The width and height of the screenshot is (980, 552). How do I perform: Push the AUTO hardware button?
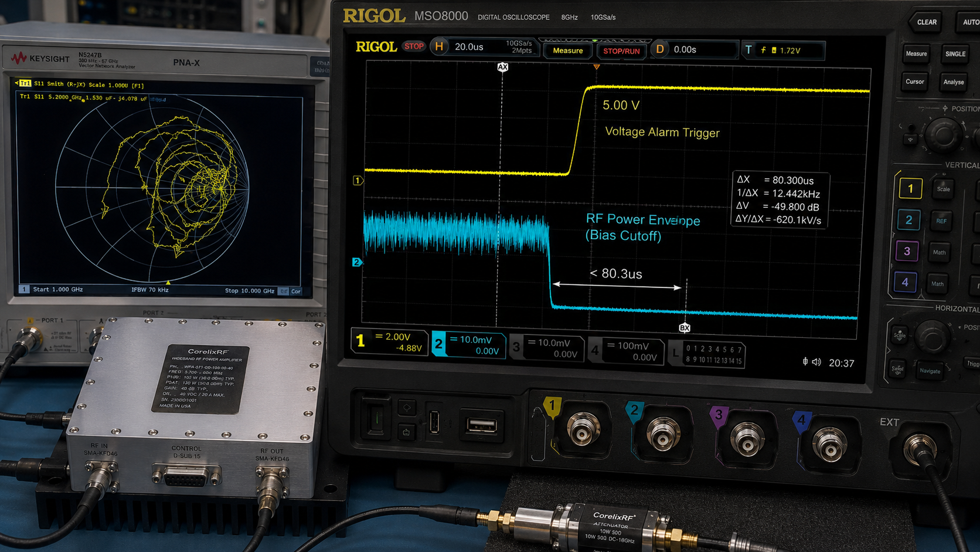point(969,22)
